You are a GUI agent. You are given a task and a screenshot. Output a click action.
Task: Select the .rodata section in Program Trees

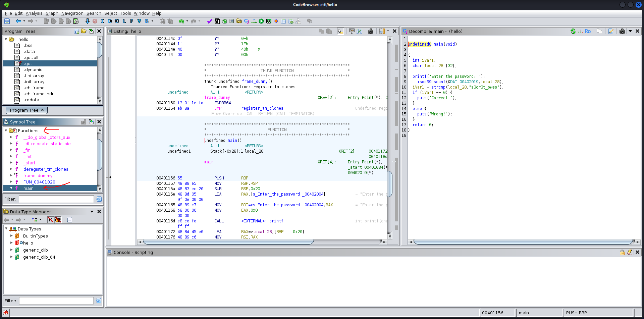[31, 100]
